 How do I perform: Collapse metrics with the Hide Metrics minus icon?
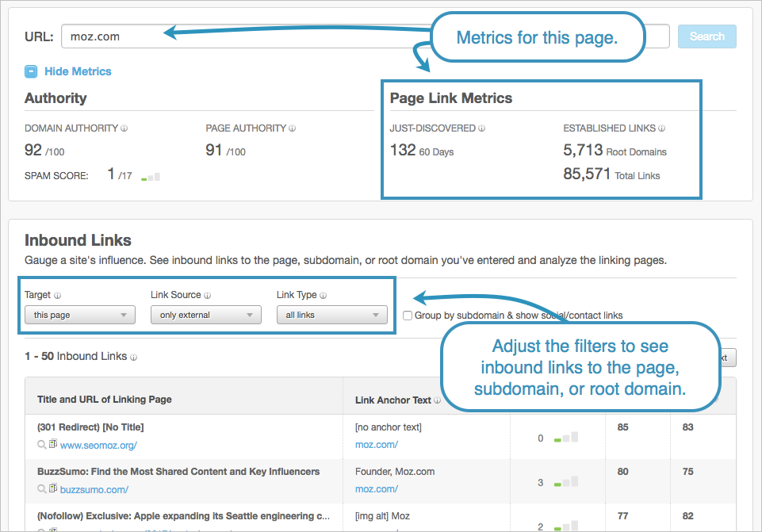tap(31, 71)
